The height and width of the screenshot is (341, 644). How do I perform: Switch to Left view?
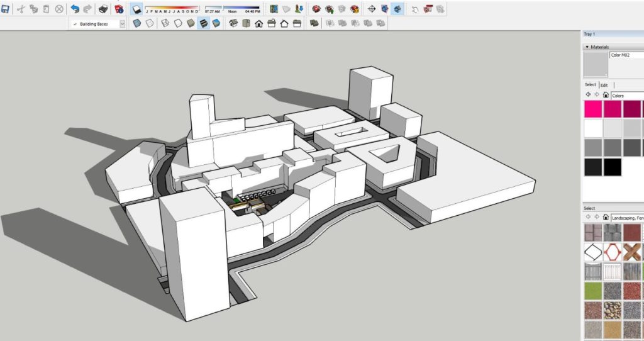click(297, 23)
